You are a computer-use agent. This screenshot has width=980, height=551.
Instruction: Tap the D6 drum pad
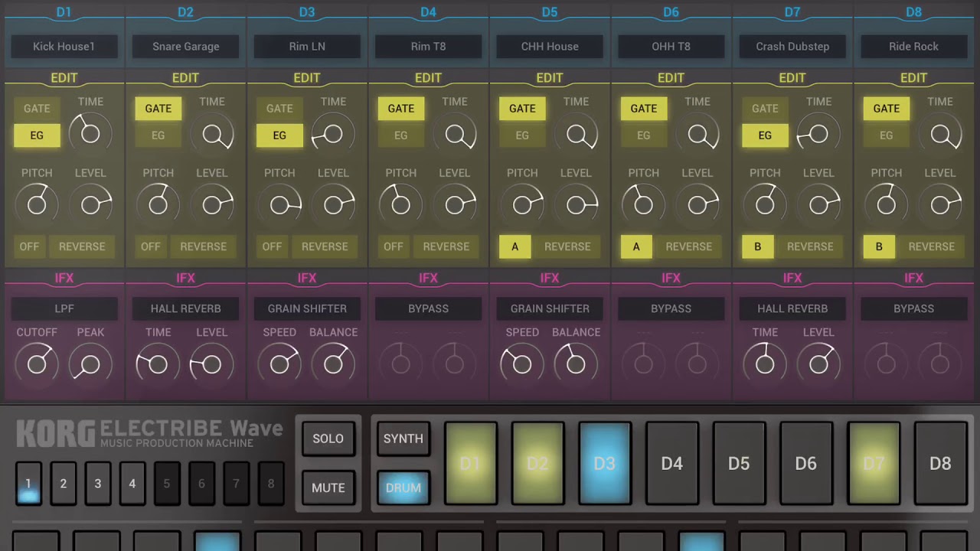click(806, 463)
